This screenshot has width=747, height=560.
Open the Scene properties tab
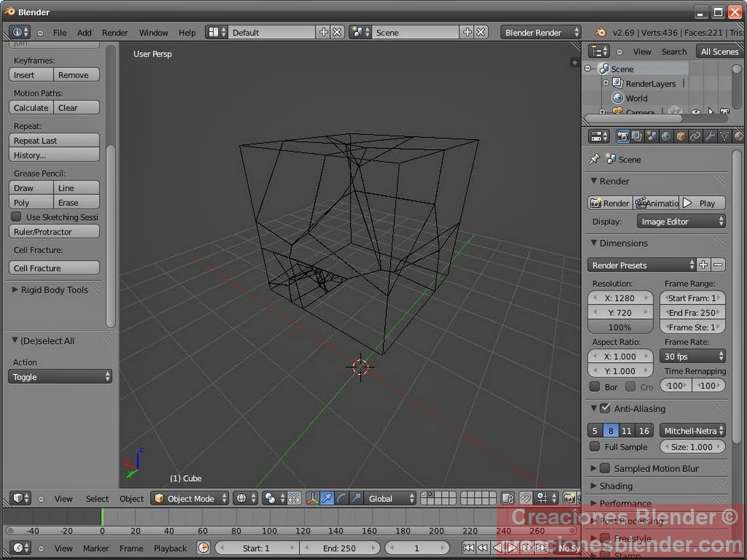tap(650, 136)
